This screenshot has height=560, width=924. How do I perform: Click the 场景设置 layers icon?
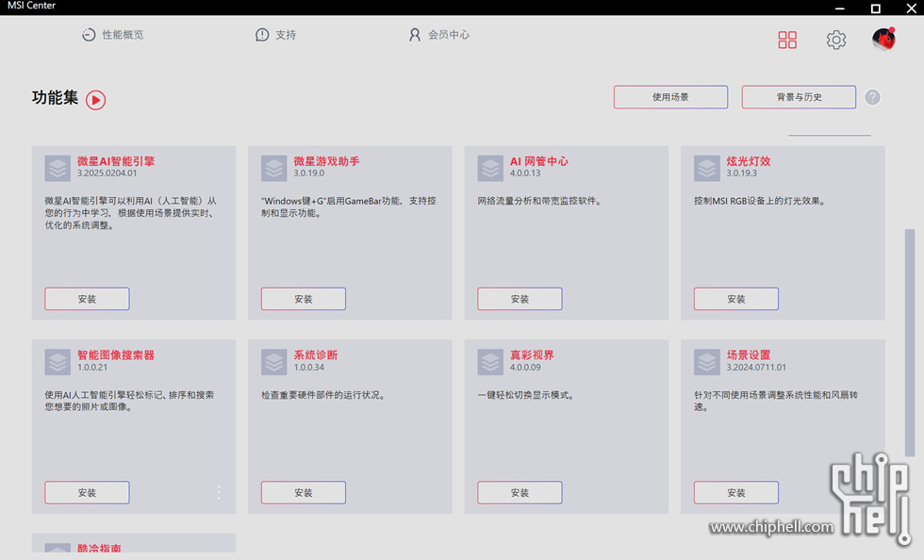pos(706,363)
